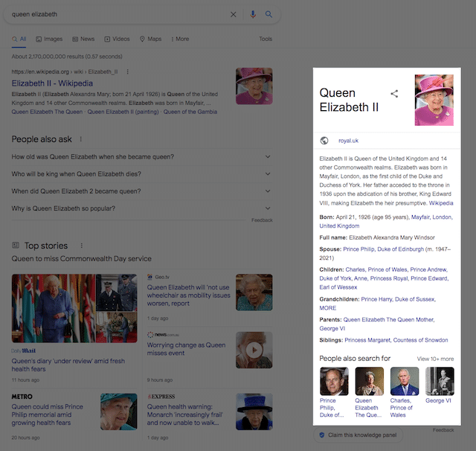Open Express story Queen health warning

(x=185, y=415)
